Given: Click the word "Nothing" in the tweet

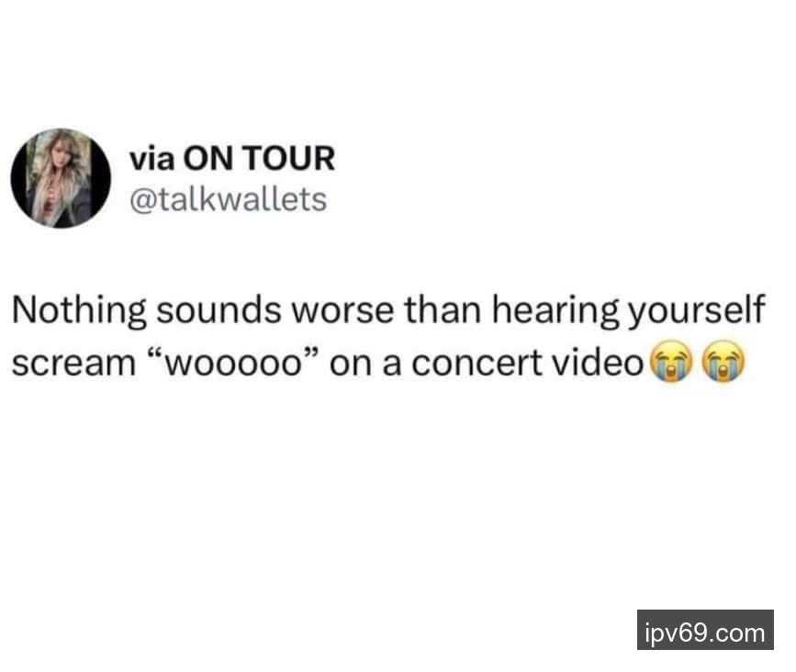Looking at the screenshot, I should pos(79,310).
